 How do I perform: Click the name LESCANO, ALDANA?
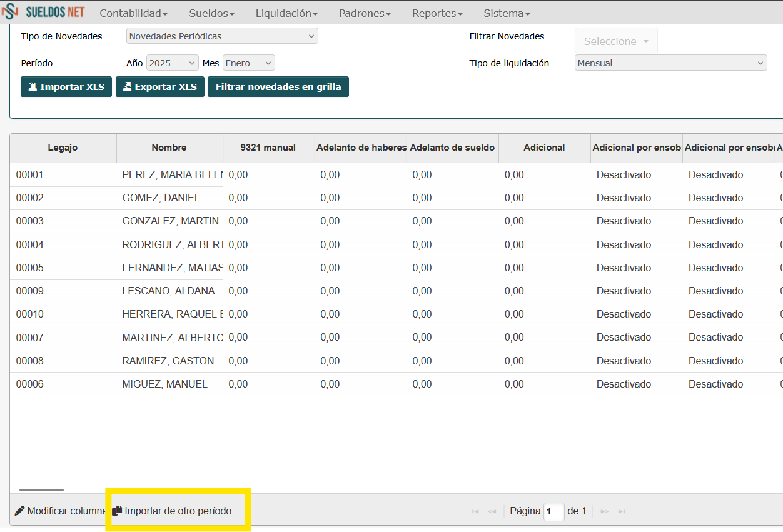coord(168,291)
